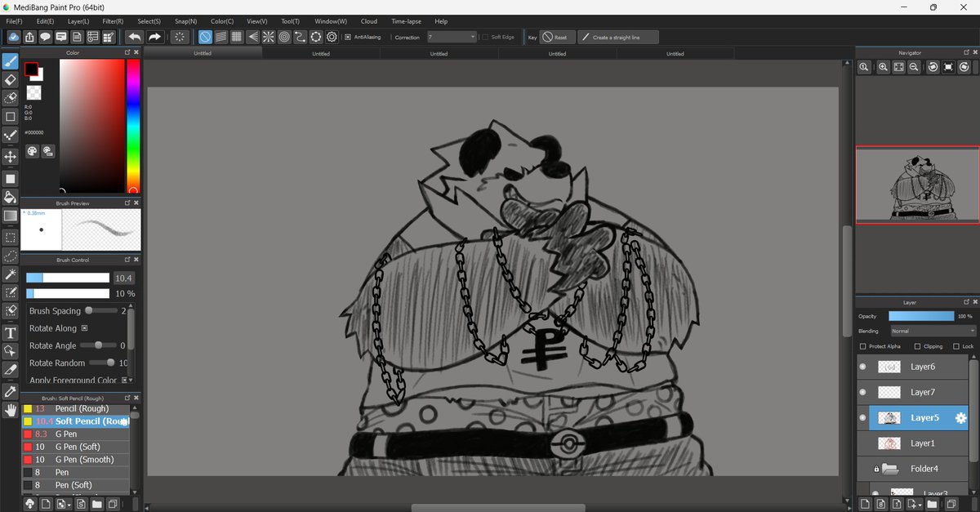Viewport: 980px width, 512px height.
Task: Select the Lasso selection tool
Action: coord(11,256)
